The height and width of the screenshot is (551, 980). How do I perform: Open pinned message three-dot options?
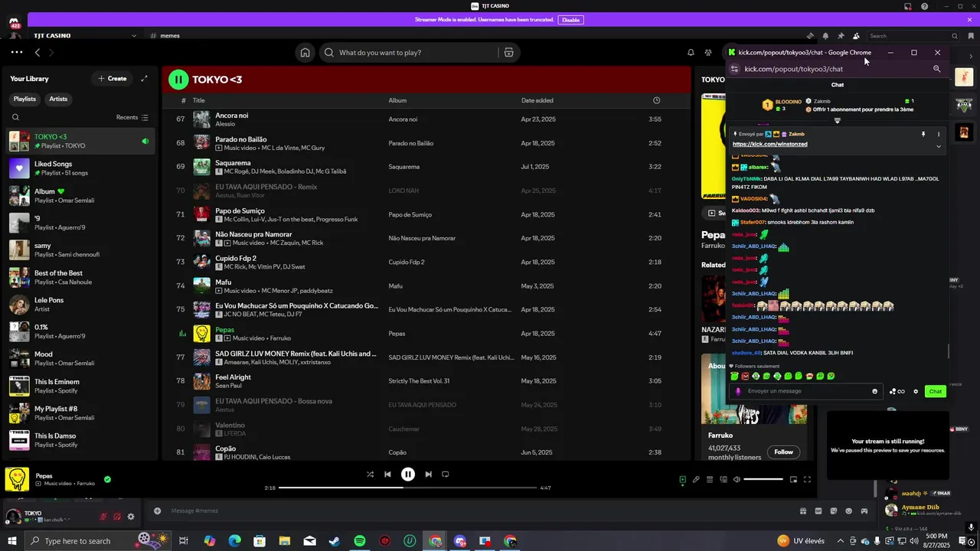[x=939, y=135]
